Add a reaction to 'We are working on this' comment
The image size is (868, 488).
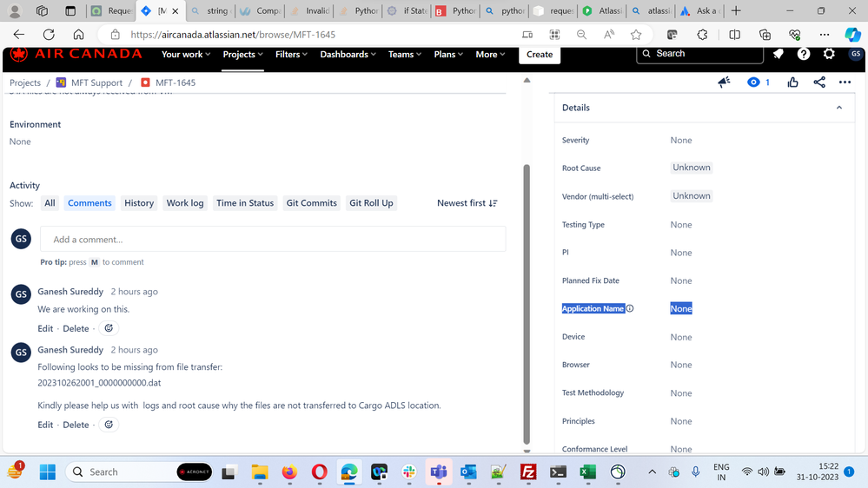(x=109, y=328)
